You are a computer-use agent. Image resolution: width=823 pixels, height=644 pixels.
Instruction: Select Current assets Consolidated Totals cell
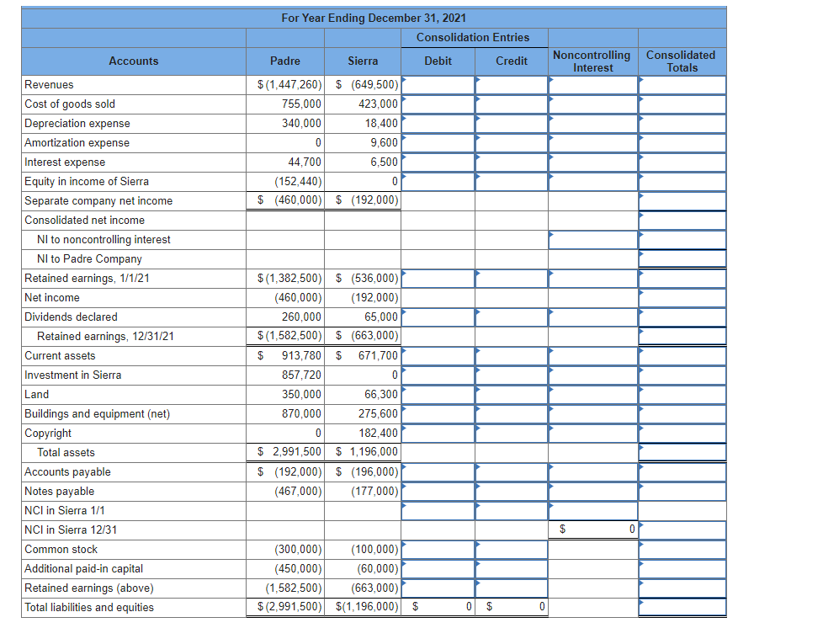tap(682, 356)
